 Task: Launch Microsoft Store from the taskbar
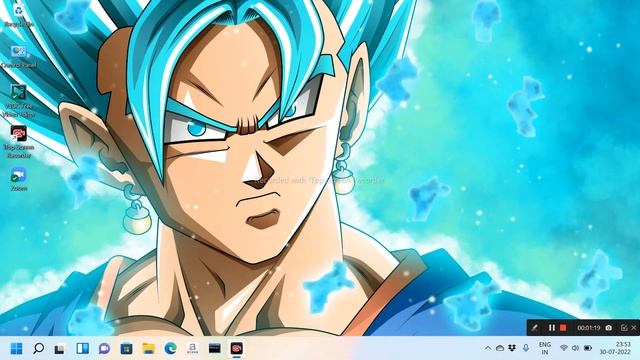[127, 348]
